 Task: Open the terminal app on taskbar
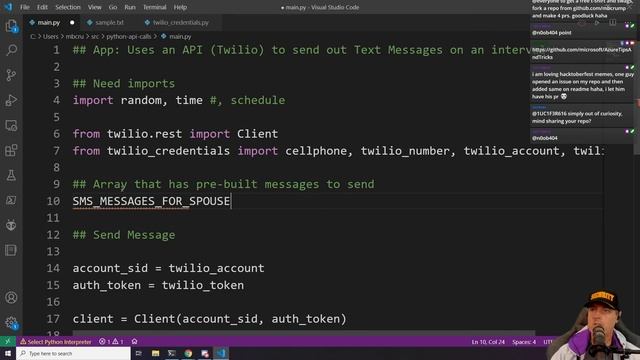[x=171, y=353]
